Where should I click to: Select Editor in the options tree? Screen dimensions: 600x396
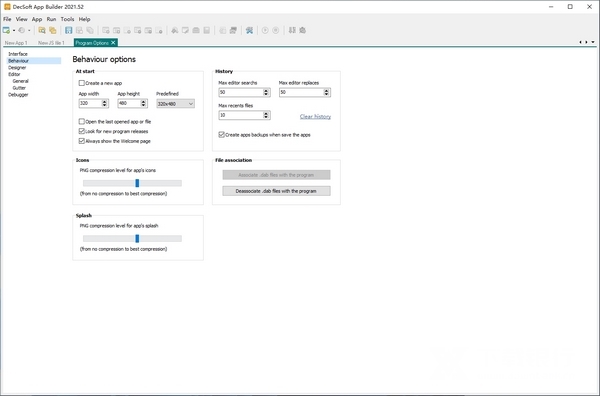pos(14,74)
